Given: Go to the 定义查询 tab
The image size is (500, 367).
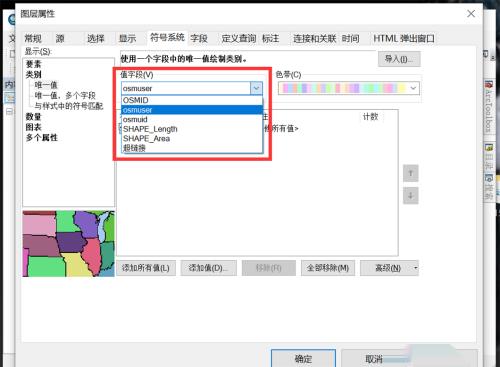Looking at the screenshot, I should click(239, 39).
